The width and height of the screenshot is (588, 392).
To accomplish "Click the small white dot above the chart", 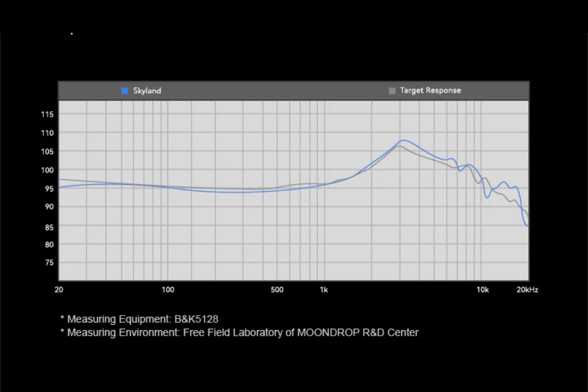I will (72, 33).
